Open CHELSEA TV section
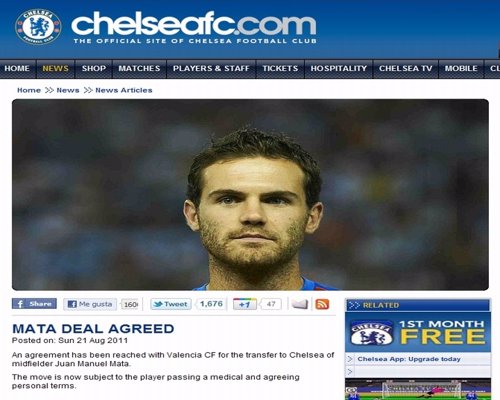 pos(406,69)
